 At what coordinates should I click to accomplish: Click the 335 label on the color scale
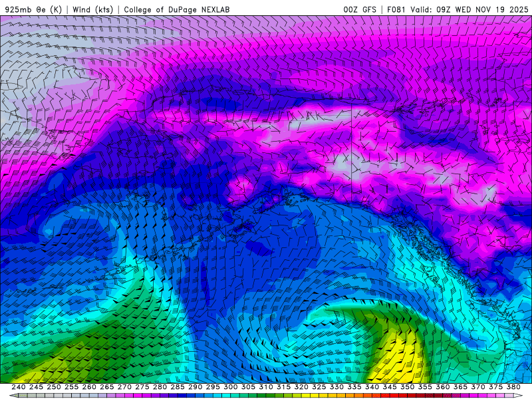pyautogui.click(x=354, y=387)
